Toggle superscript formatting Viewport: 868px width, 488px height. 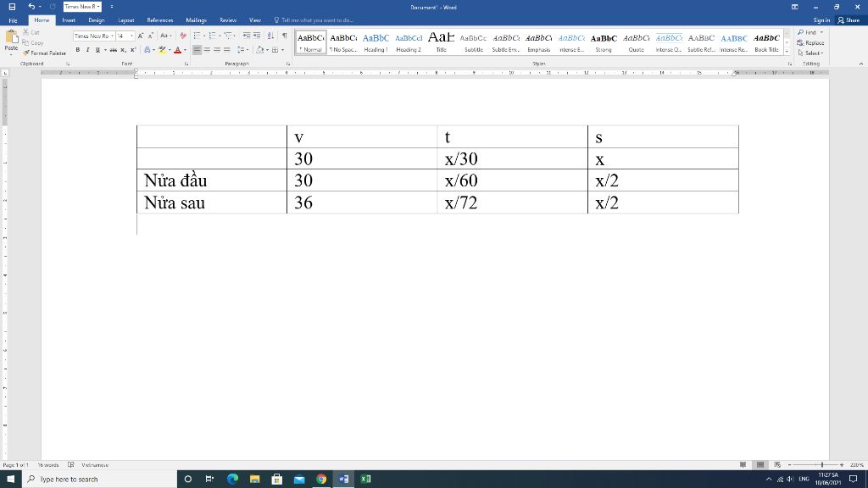click(133, 50)
